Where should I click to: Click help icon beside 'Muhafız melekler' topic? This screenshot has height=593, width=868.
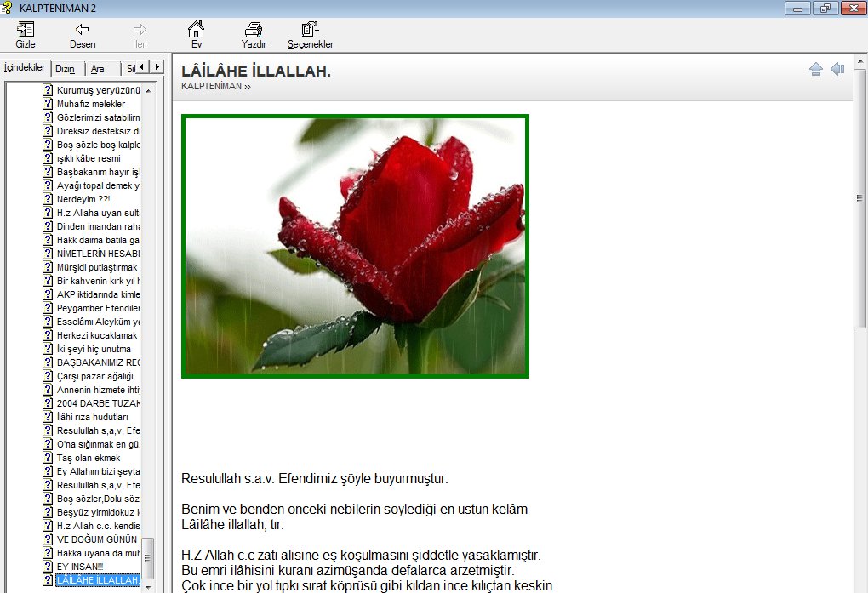pyautogui.click(x=49, y=104)
